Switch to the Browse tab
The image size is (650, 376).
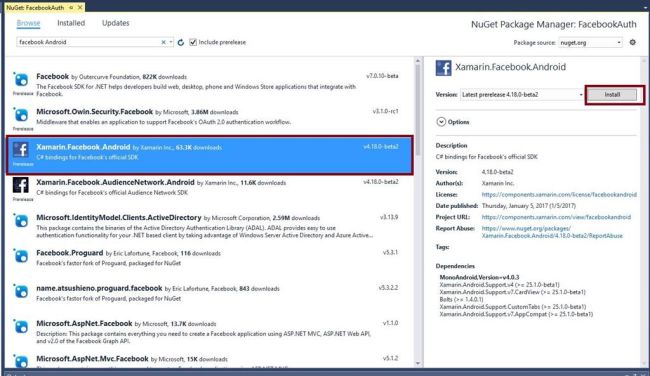tap(28, 23)
